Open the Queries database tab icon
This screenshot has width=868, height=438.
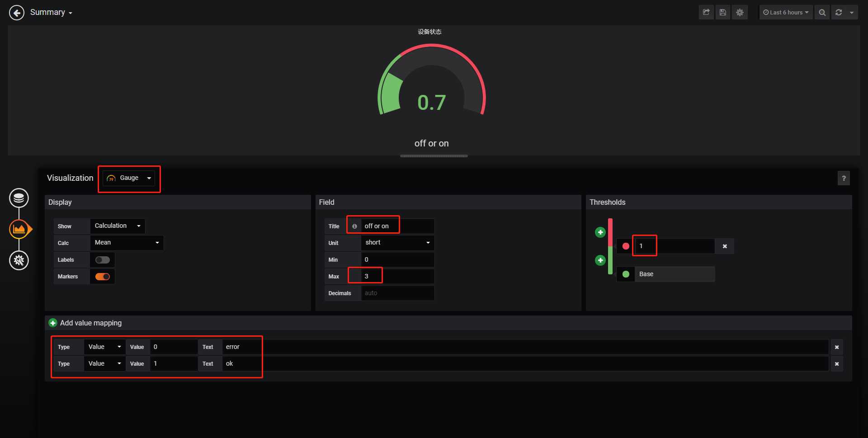pos(19,198)
